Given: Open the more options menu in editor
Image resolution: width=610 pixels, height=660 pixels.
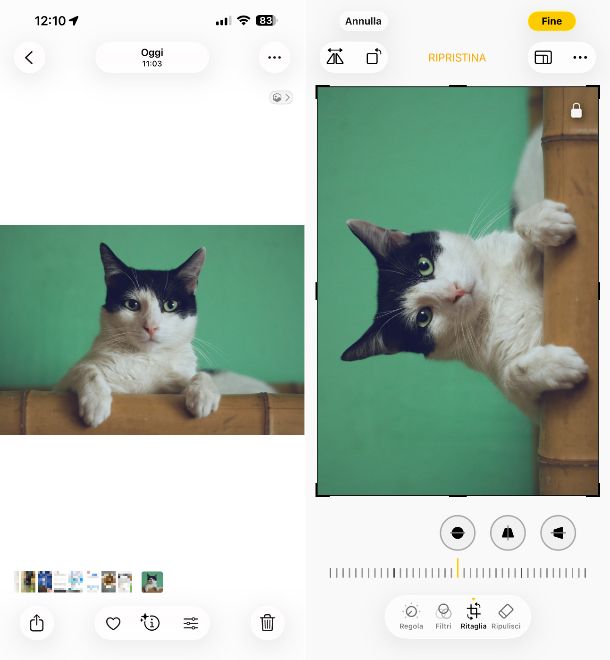Looking at the screenshot, I should tap(580, 58).
